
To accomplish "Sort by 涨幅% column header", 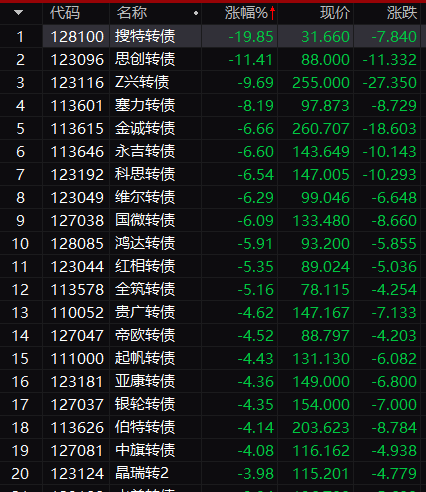I will point(246,13).
